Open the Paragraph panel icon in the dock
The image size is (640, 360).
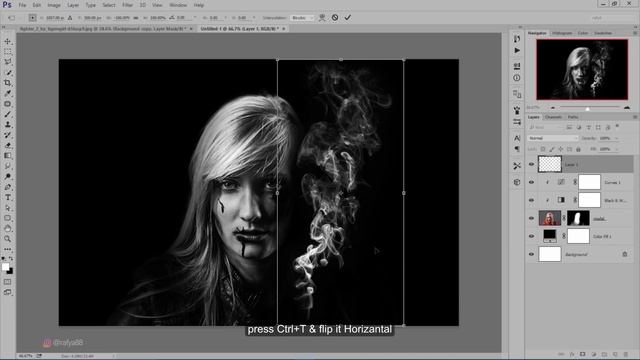tap(517, 149)
